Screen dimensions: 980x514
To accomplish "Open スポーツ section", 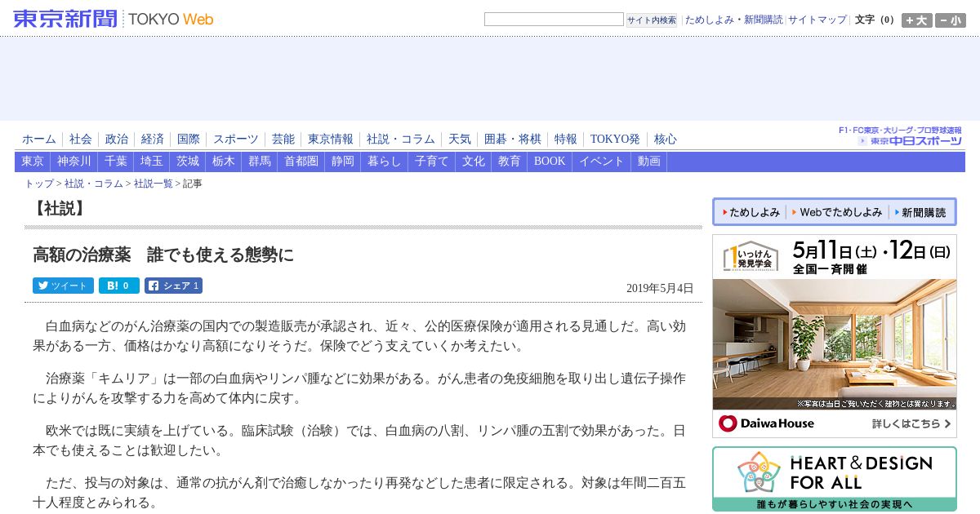I will pyautogui.click(x=236, y=140).
